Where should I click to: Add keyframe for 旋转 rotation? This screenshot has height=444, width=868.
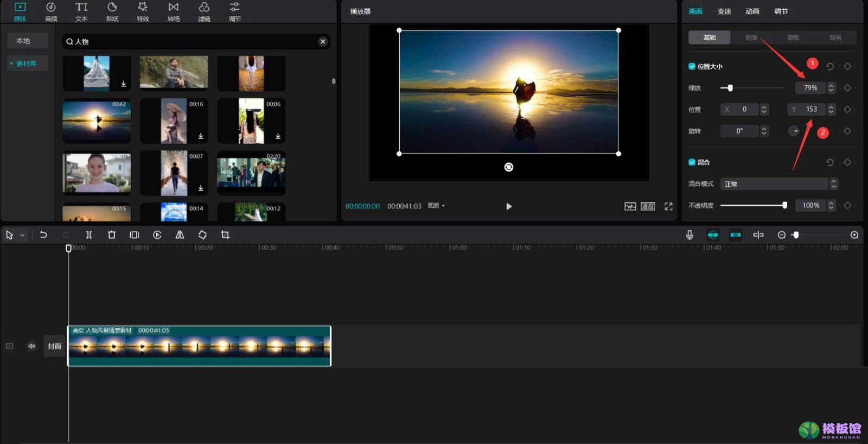(x=847, y=131)
